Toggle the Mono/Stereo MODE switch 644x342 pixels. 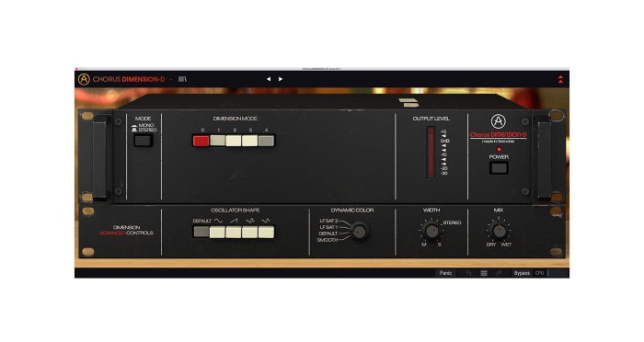[143, 141]
